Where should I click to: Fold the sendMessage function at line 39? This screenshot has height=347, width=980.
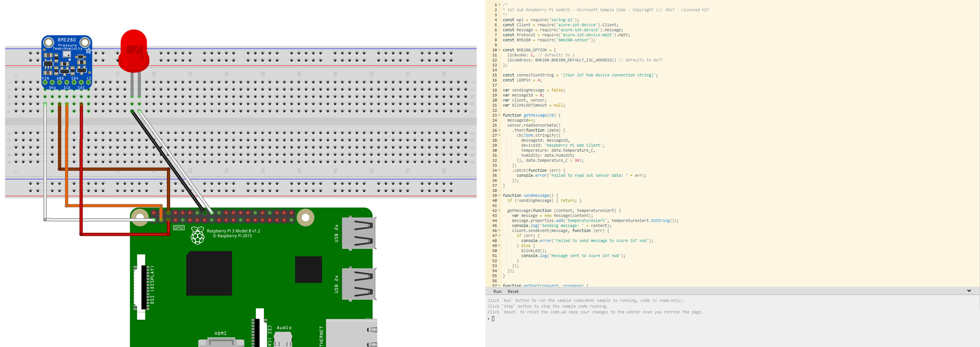pos(499,196)
